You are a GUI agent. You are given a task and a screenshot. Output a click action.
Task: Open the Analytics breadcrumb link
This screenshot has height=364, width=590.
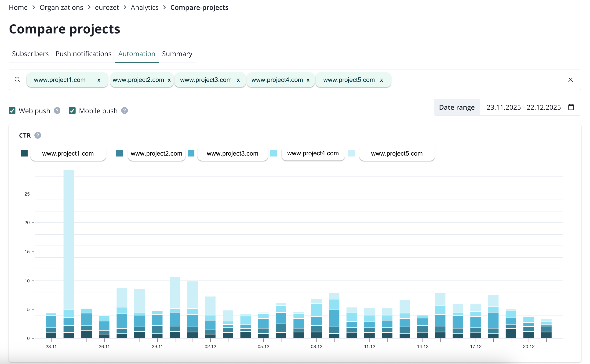[144, 7]
